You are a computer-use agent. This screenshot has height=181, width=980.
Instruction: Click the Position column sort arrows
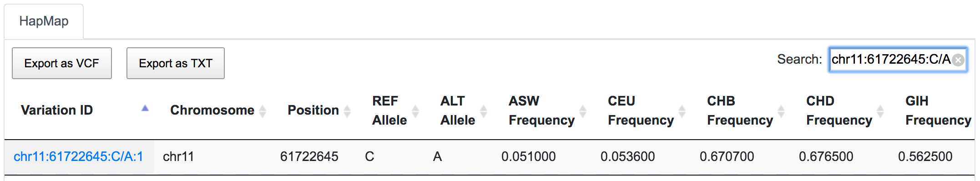click(x=347, y=111)
